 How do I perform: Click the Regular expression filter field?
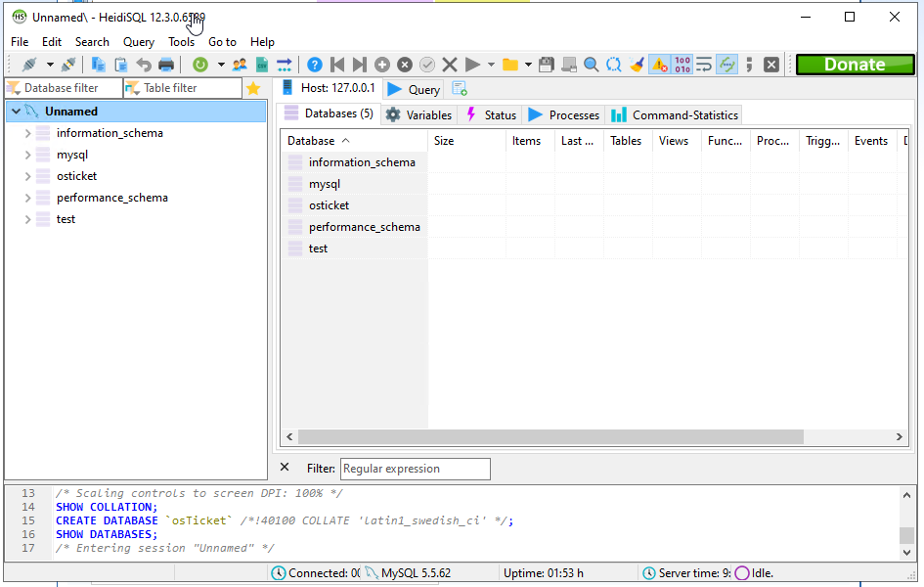coord(416,469)
